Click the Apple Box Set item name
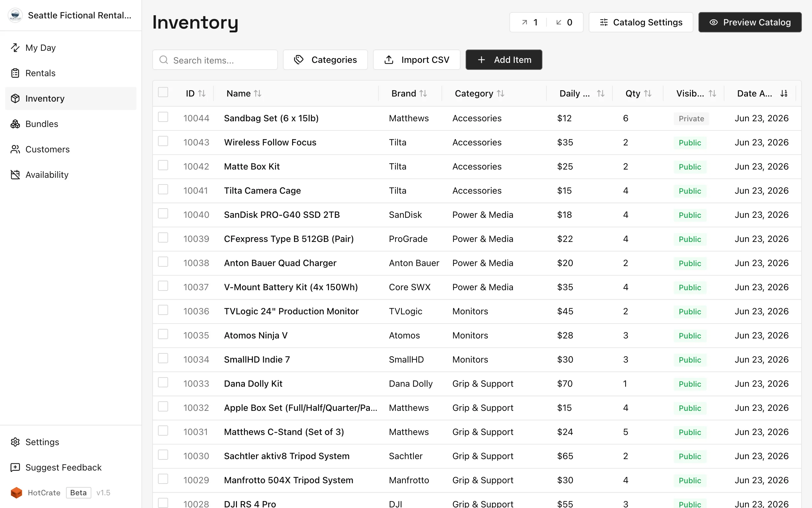Viewport: 812px width, 508px height. click(301, 408)
